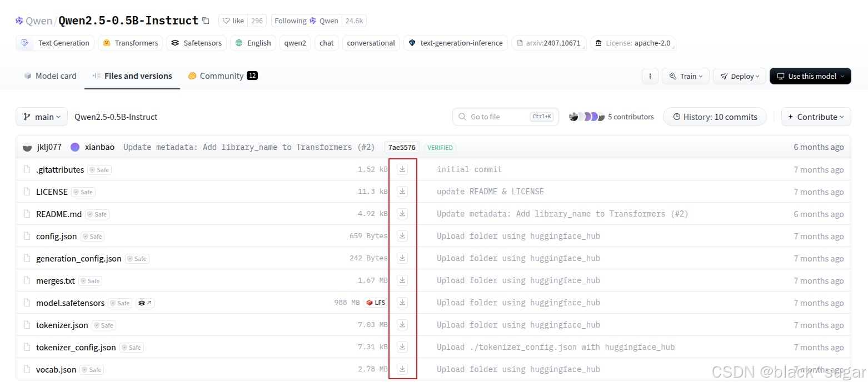The image size is (868, 387).
Task: Switch to the Model card tab
Action: [x=50, y=76]
